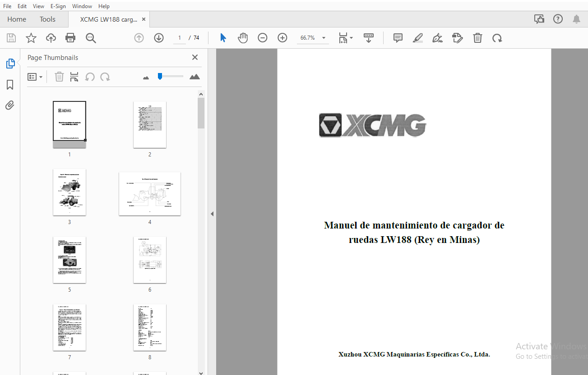Select page 4 thumbnail

pyautogui.click(x=150, y=193)
